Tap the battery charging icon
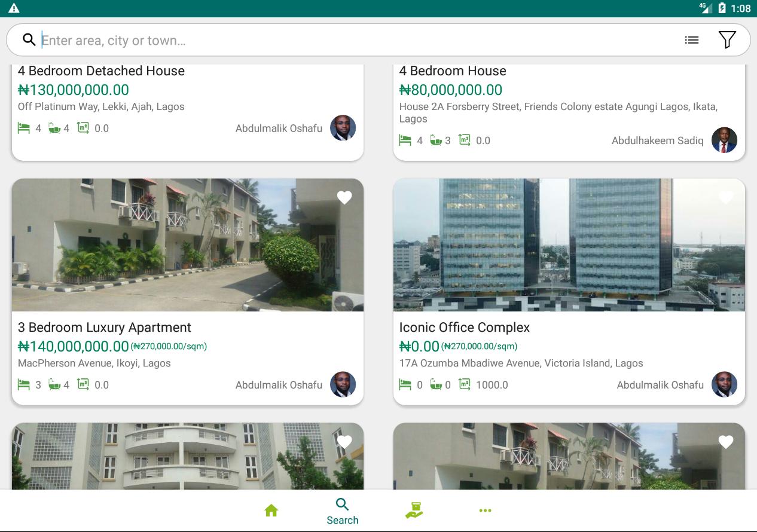The image size is (757, 532). click(722, 8)
